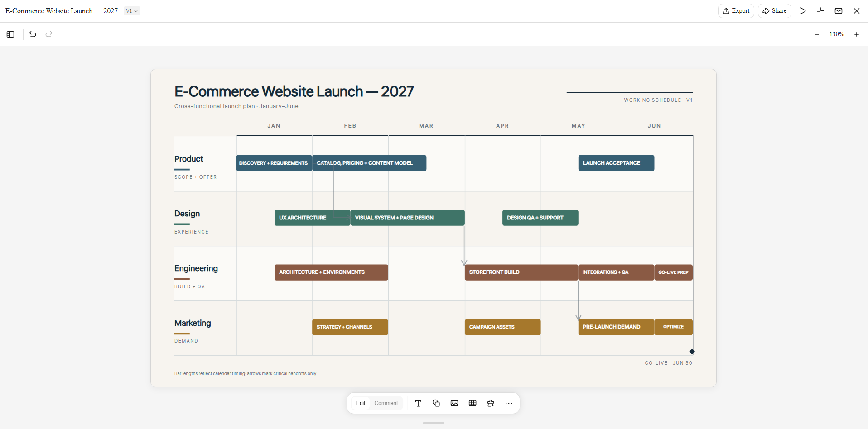Click the Design row label
Screen dimensions: 868x429
(187, 214)
